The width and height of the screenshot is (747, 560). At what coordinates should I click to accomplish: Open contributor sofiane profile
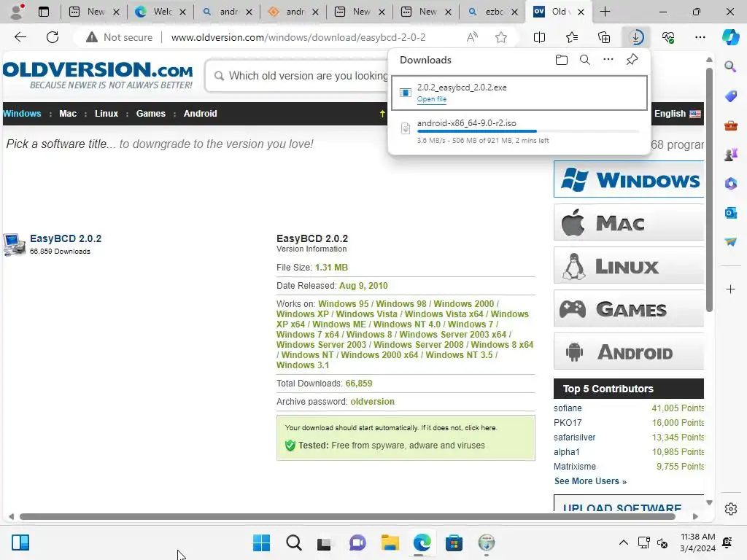pyautogui.click(x=568, y=408)
